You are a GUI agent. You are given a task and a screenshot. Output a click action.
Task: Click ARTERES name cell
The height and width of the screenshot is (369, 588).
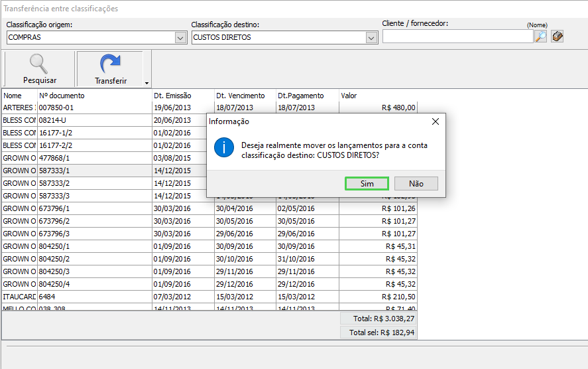coord(19,108)
